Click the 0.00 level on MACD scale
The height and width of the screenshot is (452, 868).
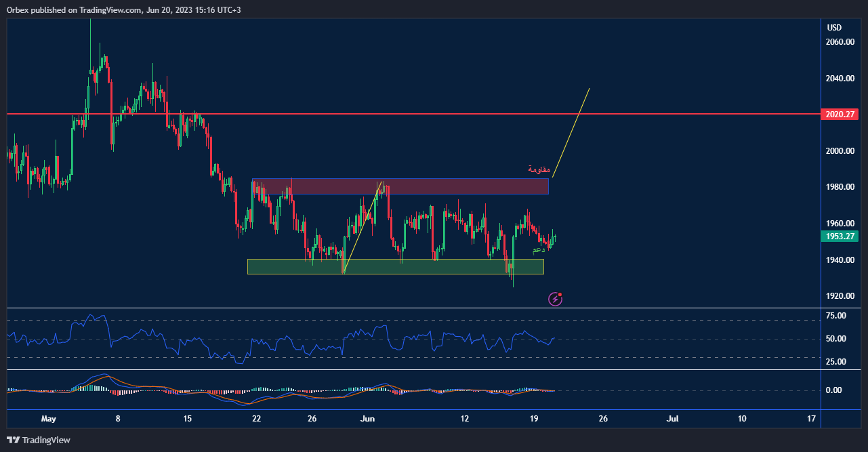(833, 390)
